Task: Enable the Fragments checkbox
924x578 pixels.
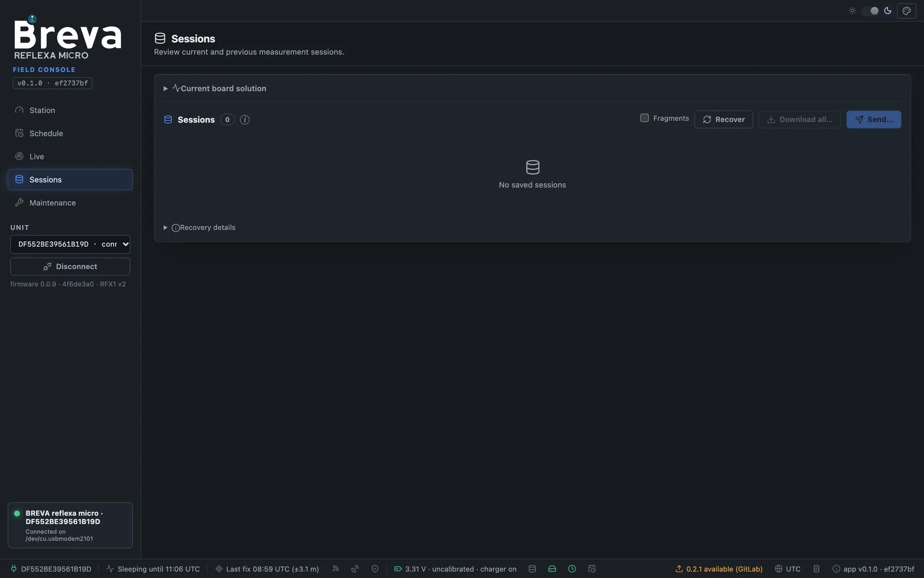Action: click(644, 118)
